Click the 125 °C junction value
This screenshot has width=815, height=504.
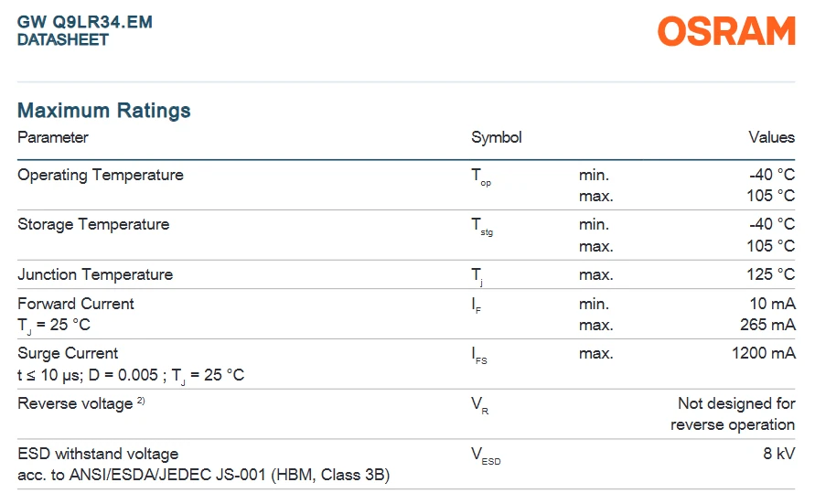point(771,274)
